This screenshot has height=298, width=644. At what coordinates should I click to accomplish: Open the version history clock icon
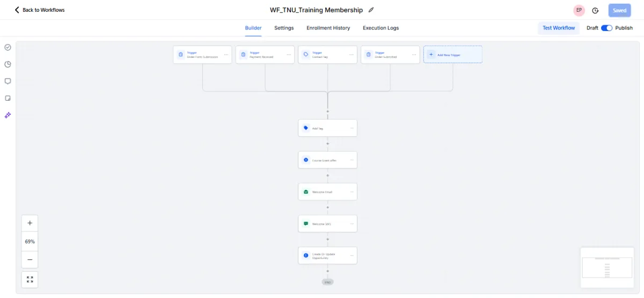(595, 11)
